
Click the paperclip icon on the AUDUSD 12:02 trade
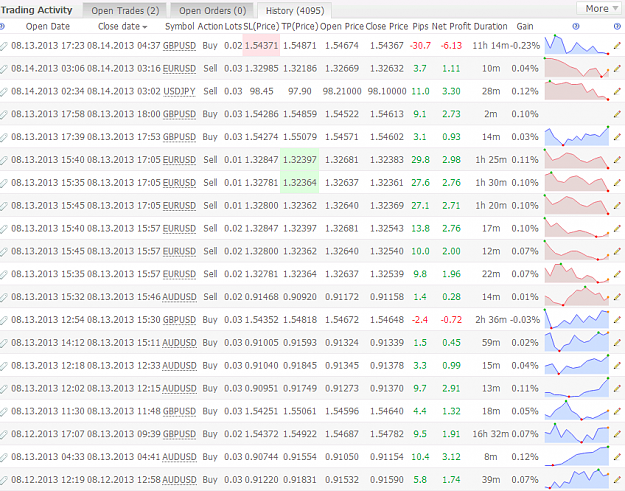4,389
